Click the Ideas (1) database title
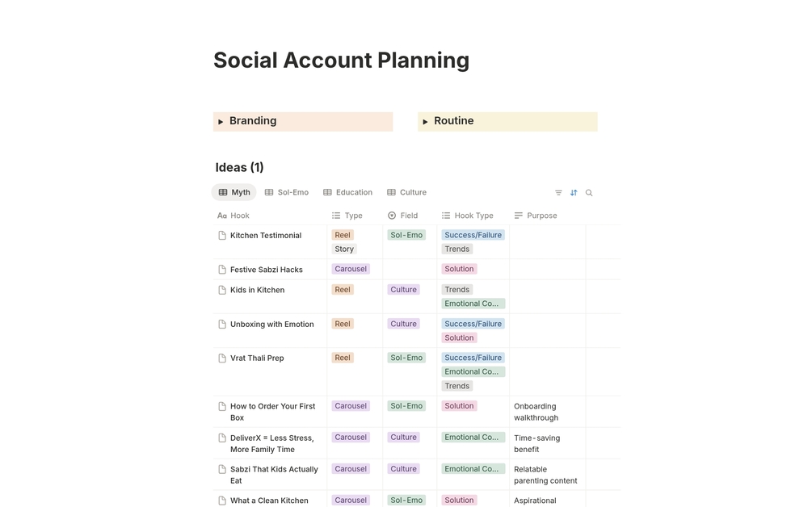 pos(239,168)
